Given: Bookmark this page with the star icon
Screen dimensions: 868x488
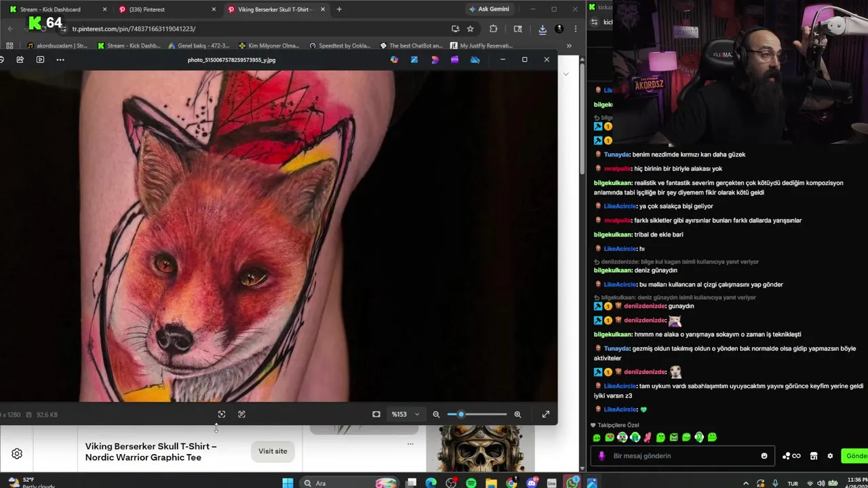Looking at the screenshot, I should 470,29.
